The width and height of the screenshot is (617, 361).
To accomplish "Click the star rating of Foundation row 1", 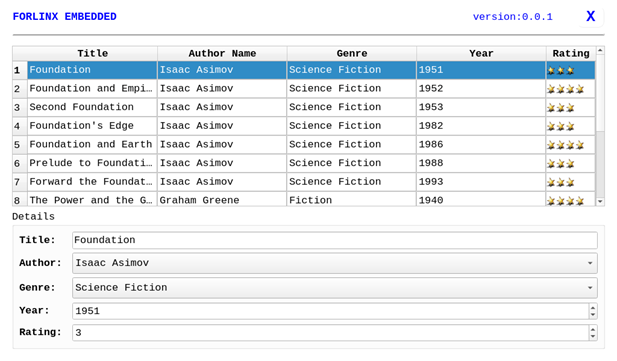I will coord(571,70).
